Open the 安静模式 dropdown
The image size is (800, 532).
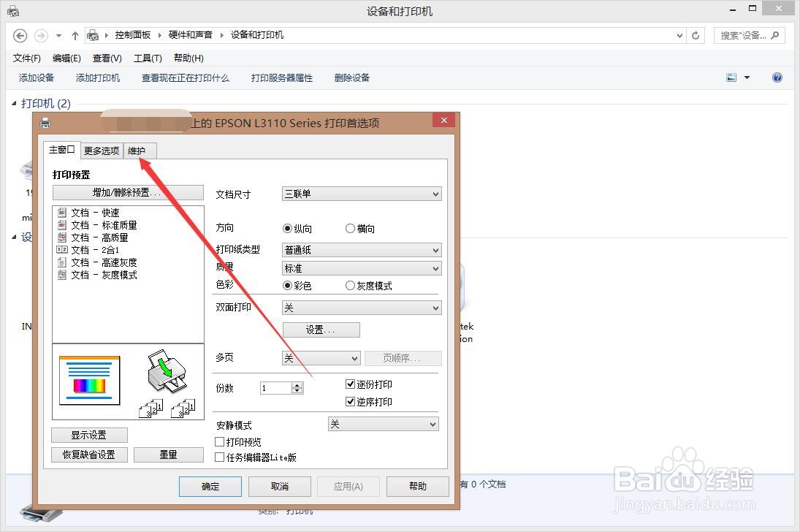click(x=383, y=425)
